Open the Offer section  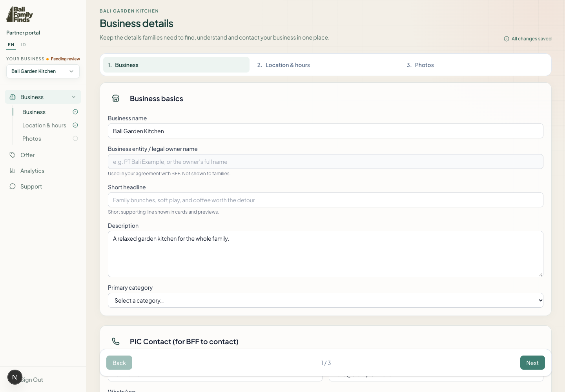point(43,155)
